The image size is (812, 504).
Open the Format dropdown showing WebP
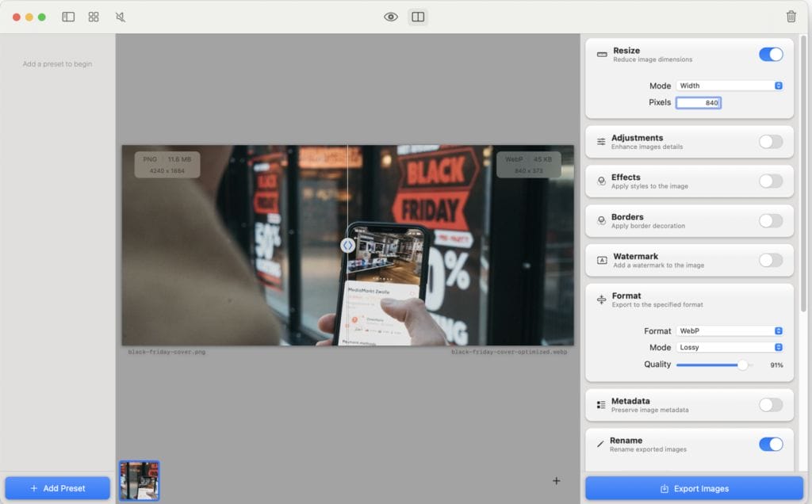(x=730, y=330)
